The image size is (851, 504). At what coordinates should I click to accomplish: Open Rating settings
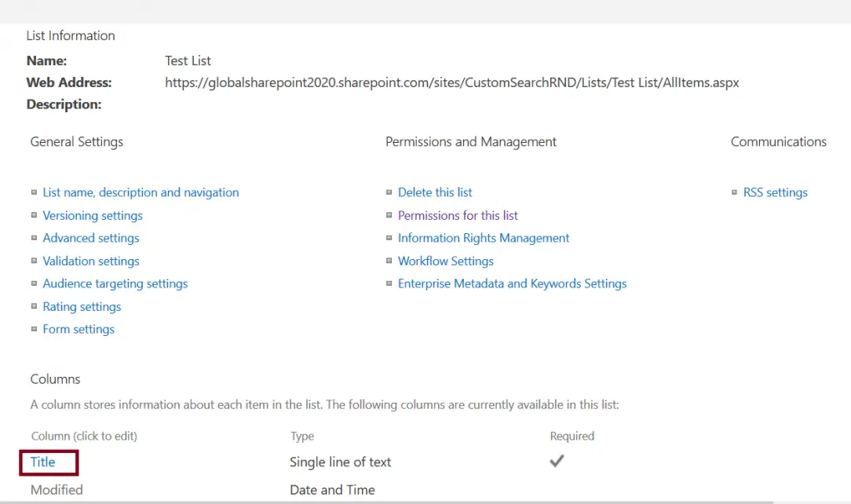[x=82, y=306]
